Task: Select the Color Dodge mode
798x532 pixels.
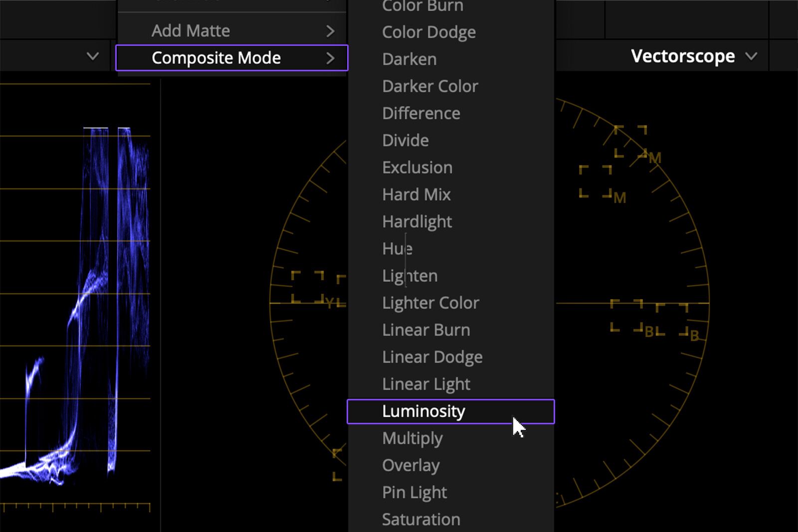Action: pos(428,31)
